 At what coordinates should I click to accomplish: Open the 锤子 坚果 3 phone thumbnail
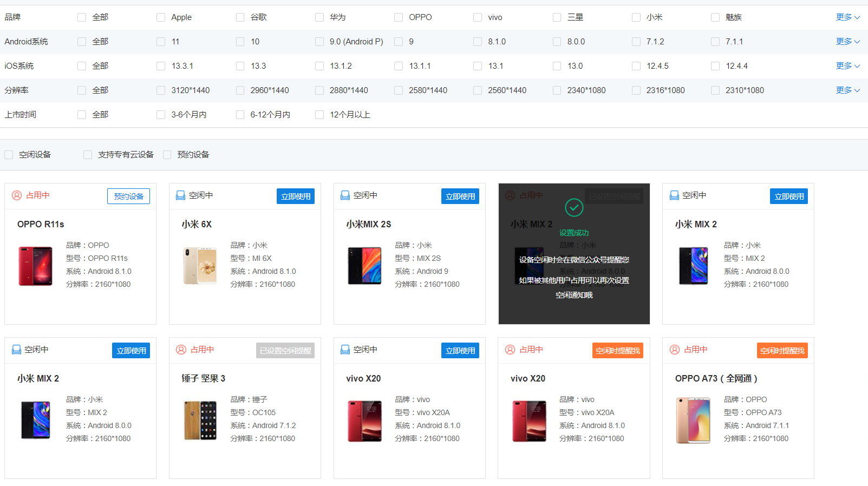(200, 420)
